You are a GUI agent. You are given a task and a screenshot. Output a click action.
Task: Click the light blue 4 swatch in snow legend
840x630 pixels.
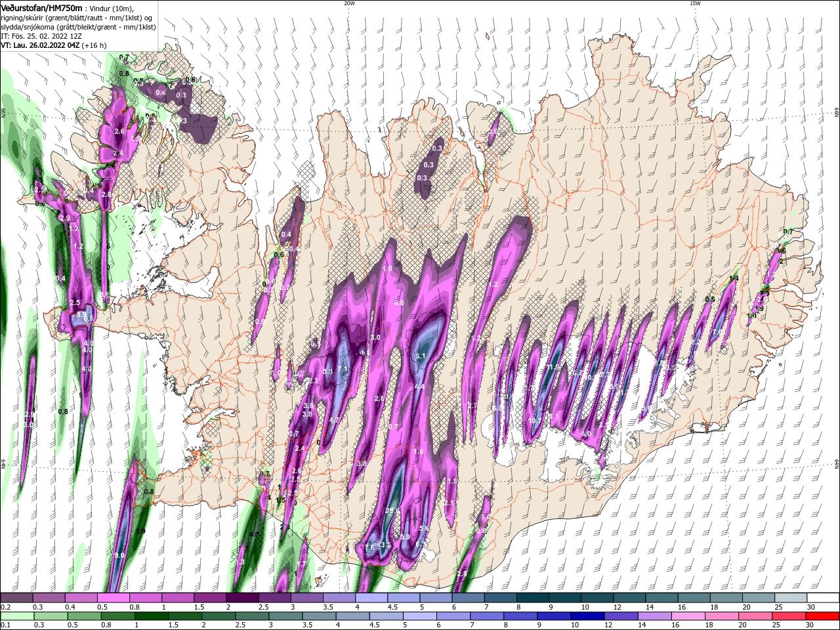(371, 598)
